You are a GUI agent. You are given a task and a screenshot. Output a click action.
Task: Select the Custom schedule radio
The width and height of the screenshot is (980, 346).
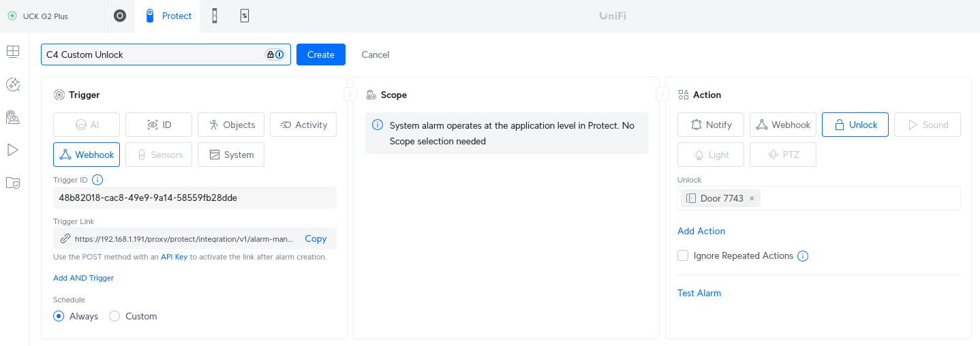click(114, 316)
